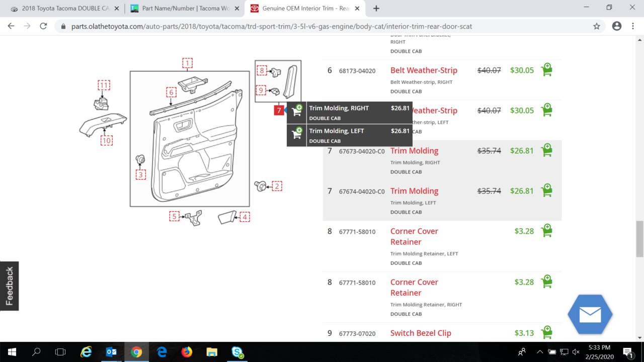Click part number 68173-04020 text
The height and width of the screenshot is (362, 644).
(357, 71)
